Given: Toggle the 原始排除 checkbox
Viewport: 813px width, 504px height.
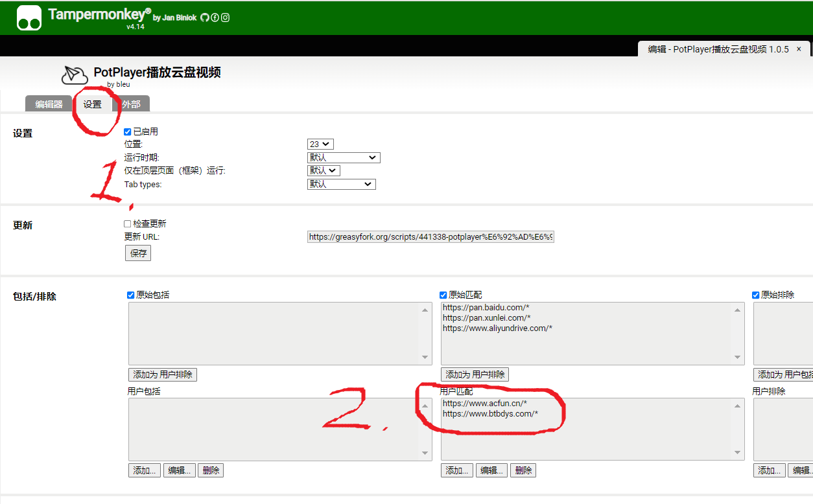Looking at the screenshot, I should 756,295.
